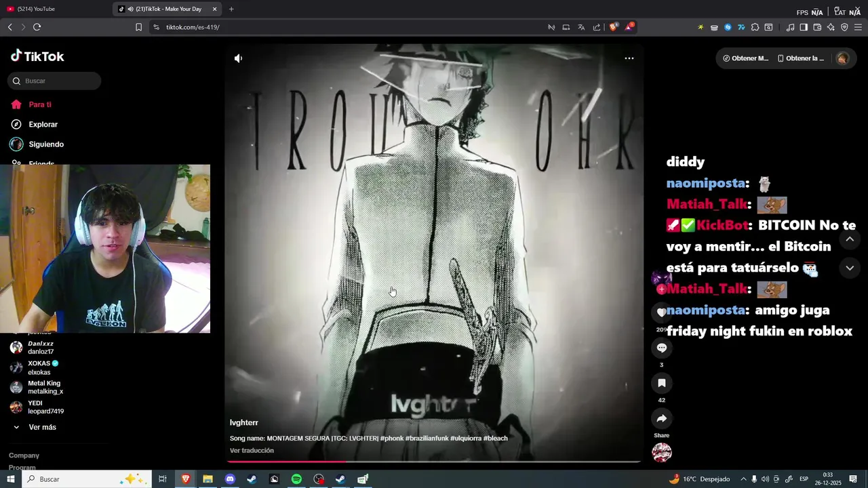The width and height of the screenshot is (868, 488).
Task: Open the video comments bubble
Action: (662, 348)
